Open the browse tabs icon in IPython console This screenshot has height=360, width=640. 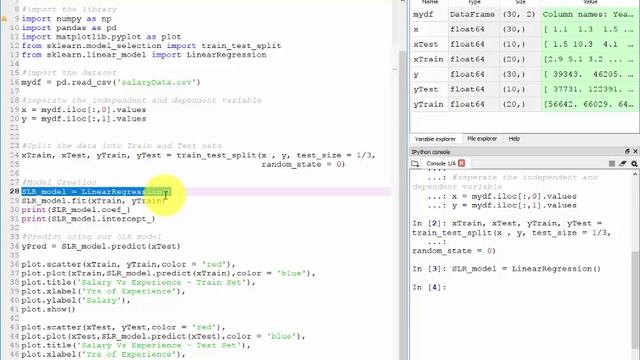415,163
